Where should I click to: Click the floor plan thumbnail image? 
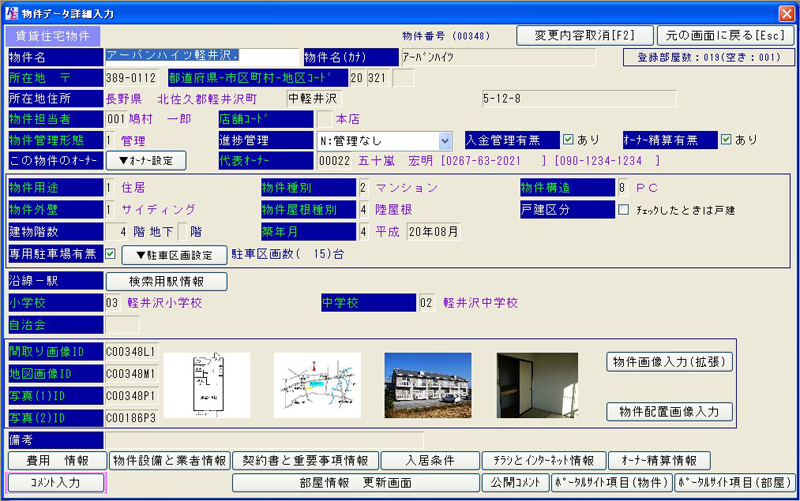pos(206,385)
